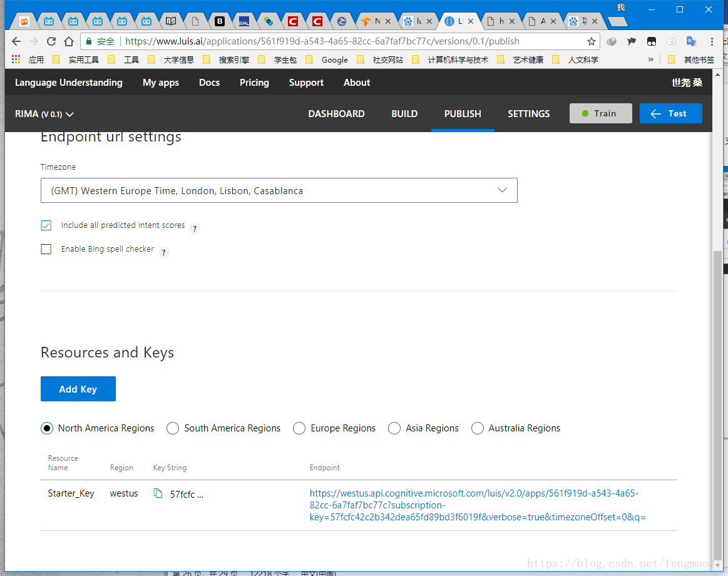Click the Google Translate extension icon
The height and width of the screenshot is (576, 728).
[691, 41]
